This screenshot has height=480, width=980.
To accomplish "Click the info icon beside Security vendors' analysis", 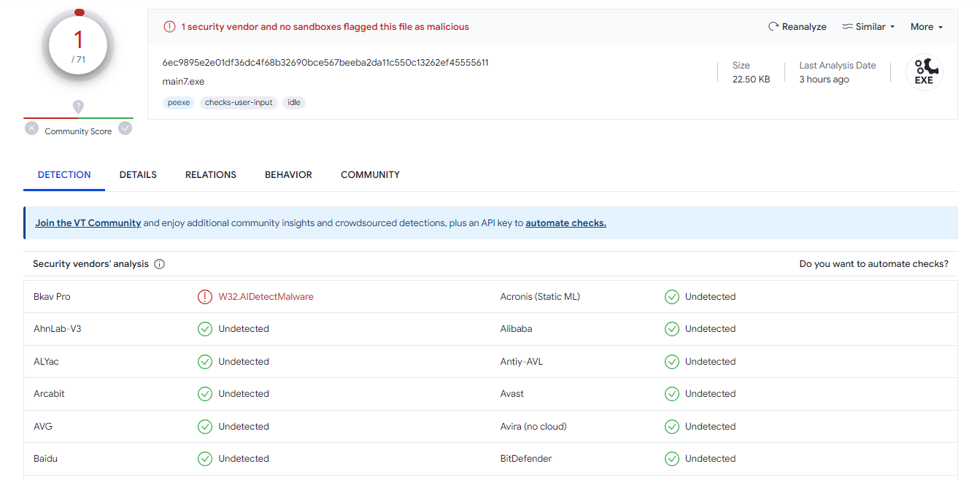I will (x=160, y=264).
